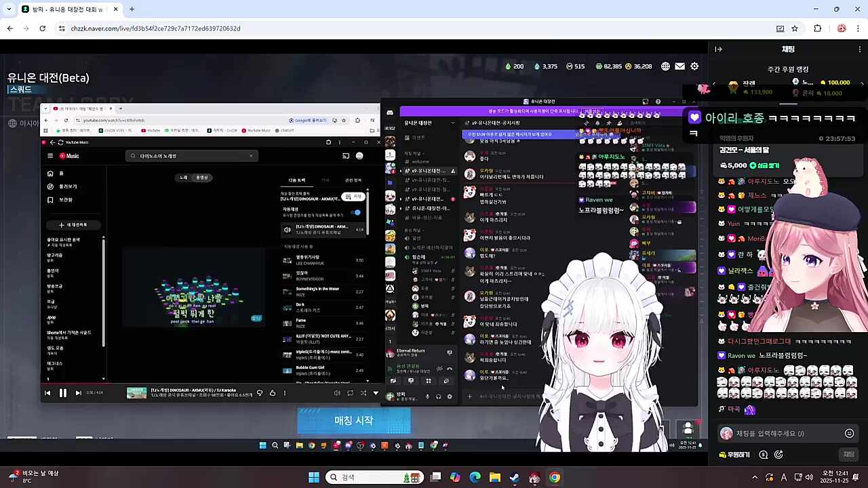The image size is (868, 488).
Task: Expand the Discord 유니온 대장전 server dropdown
Action: (x=452, y=123)
